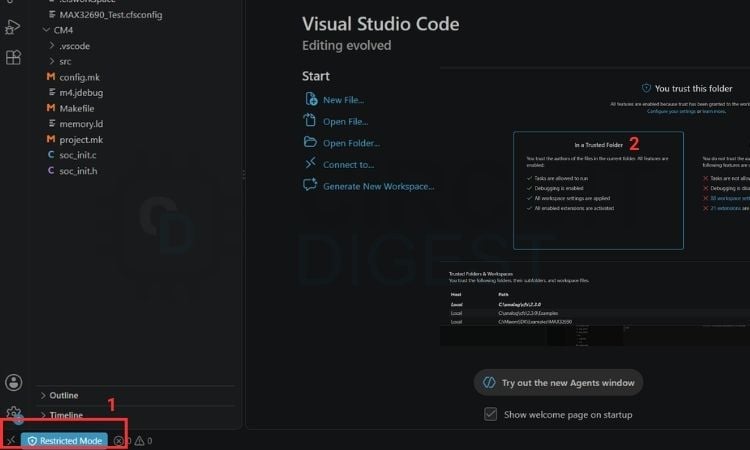The width and height of the screenshot is (750, 450).
Task: Click Connect to... link
Action: tap(349, 165)
